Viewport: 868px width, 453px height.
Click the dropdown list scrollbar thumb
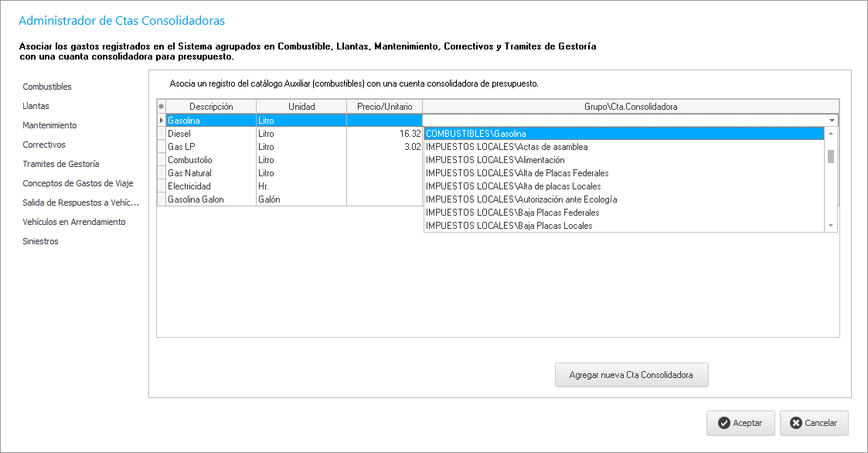pyautogui.click(x=831, y=157)
